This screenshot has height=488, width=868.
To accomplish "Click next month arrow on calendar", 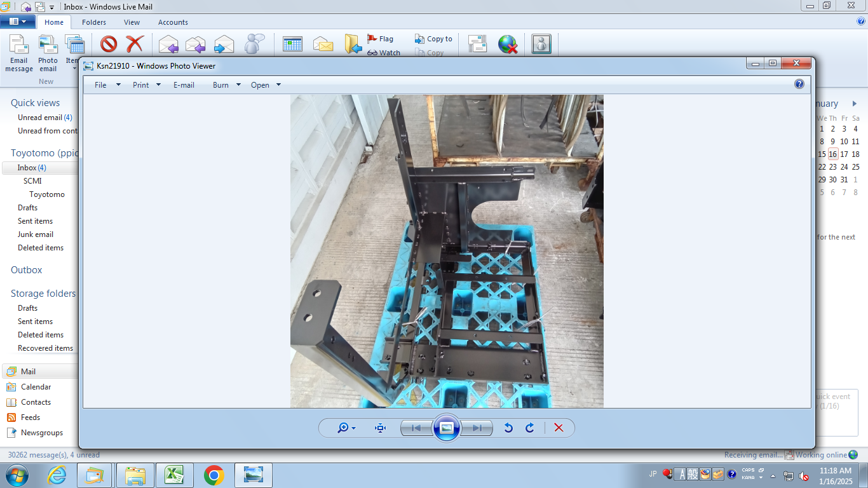I will 855,104.
